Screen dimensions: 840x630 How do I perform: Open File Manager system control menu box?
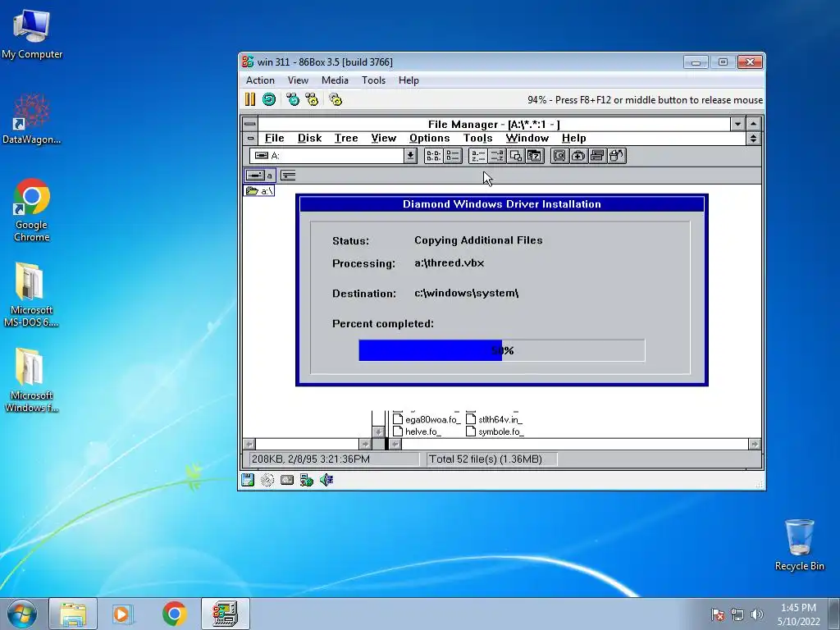(x=249, y=124)
